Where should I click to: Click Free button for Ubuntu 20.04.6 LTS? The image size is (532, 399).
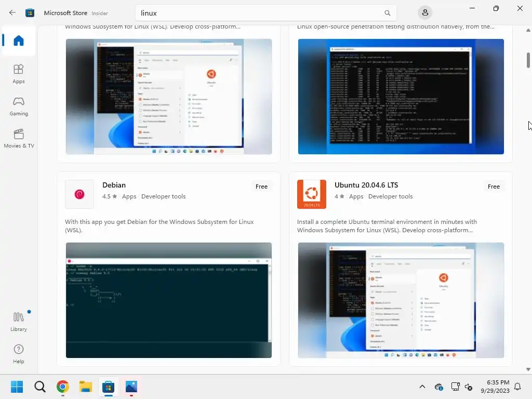tap(494, 187)
